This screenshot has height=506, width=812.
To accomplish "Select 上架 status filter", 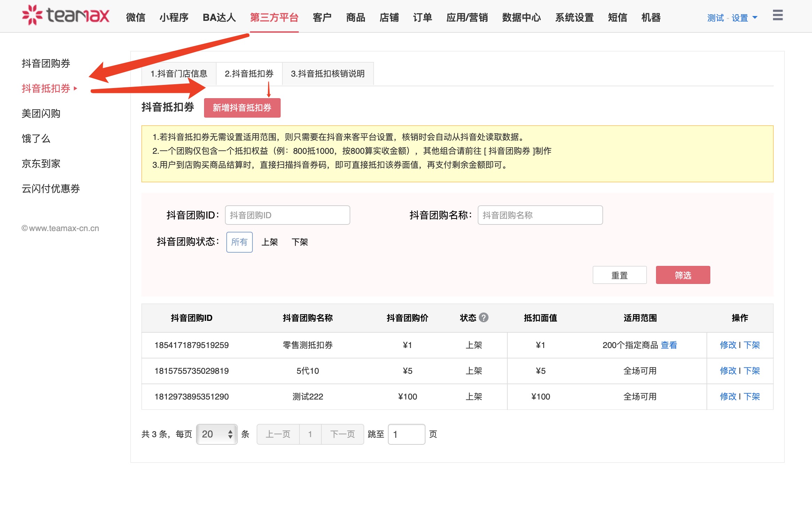I will [270, 242].
